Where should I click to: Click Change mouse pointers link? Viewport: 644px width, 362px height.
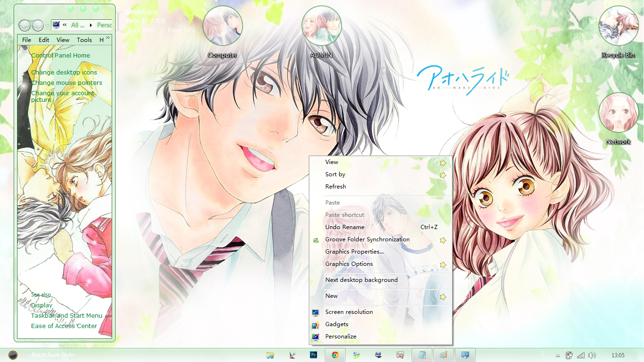(66, 82)
